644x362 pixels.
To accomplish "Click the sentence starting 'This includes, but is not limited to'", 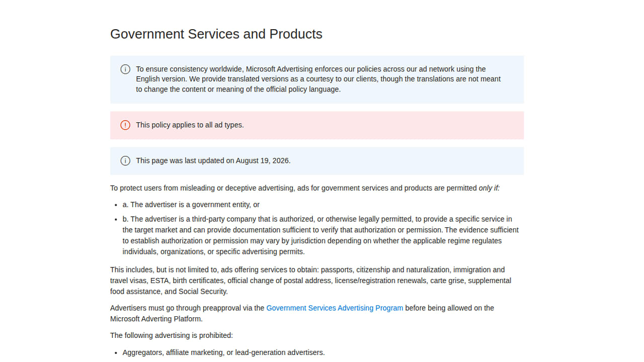I will pyautogui.click(x=310, y=281).
